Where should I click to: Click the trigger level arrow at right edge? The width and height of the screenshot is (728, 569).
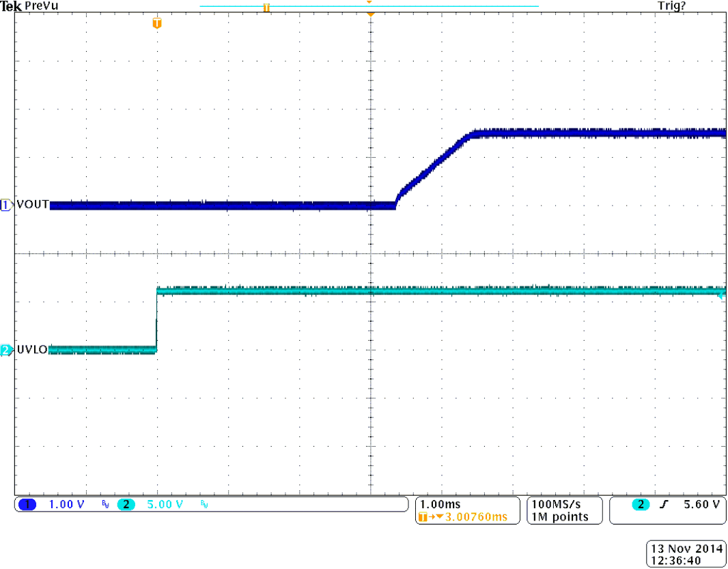720,294
